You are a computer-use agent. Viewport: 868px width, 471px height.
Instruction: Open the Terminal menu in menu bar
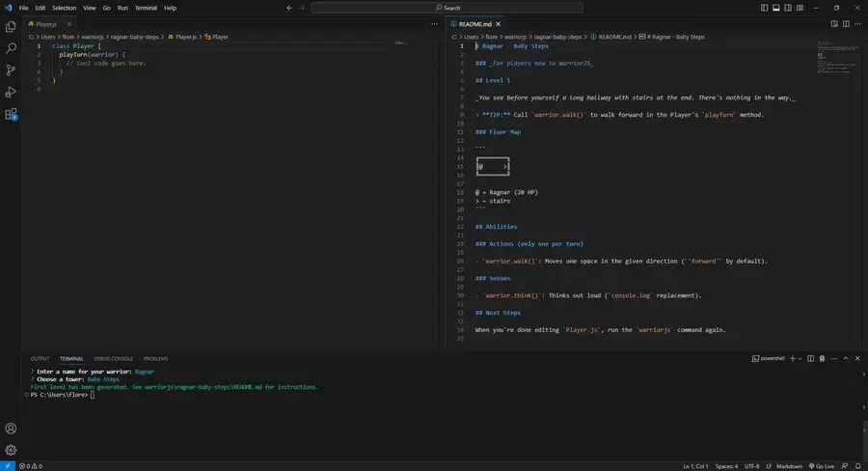[x=146, y=8]
